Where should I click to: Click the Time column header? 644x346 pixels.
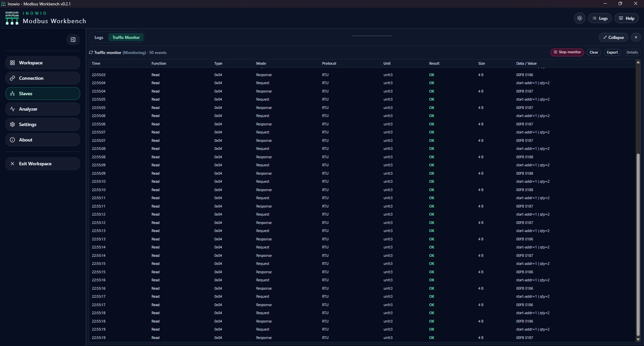[96, 63]
